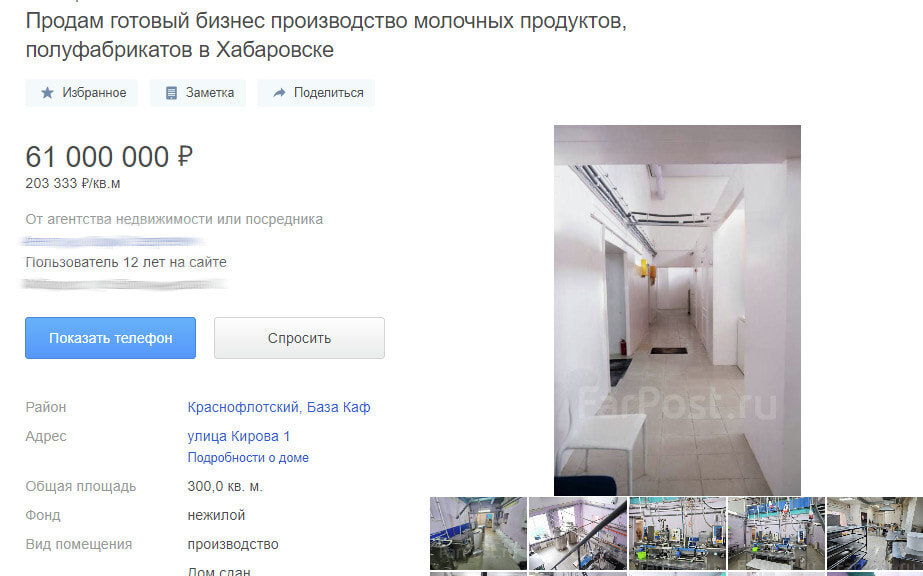The height and width of the screenshot is (576, 923).
Task: Select the first production room thumbnail
Action: (478, 534)
